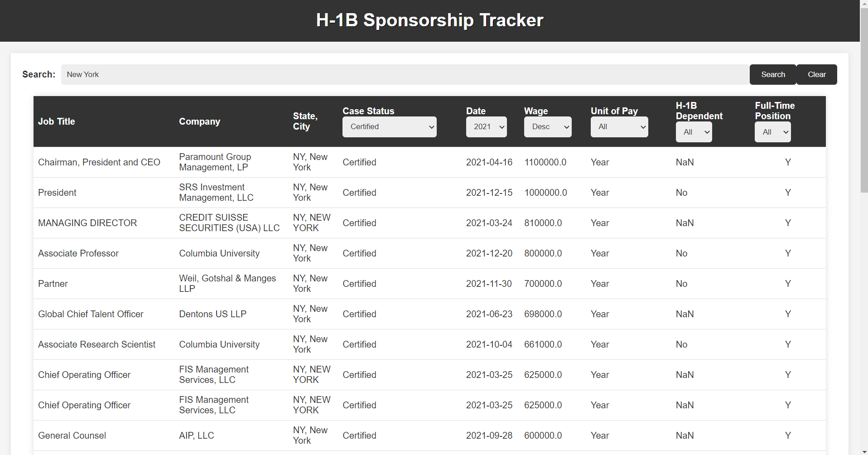Click the Wage column header
This screenshot has width=868, height=455.
(535, 111)
